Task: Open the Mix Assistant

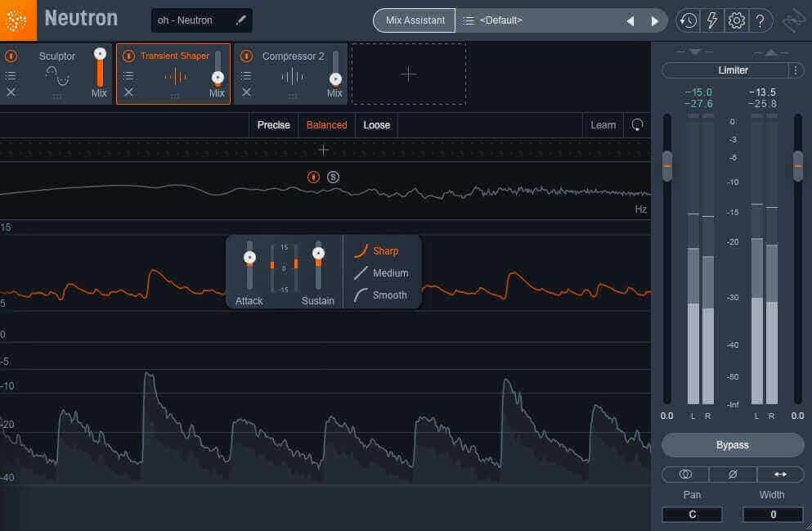Action: (x=415, y=20)
